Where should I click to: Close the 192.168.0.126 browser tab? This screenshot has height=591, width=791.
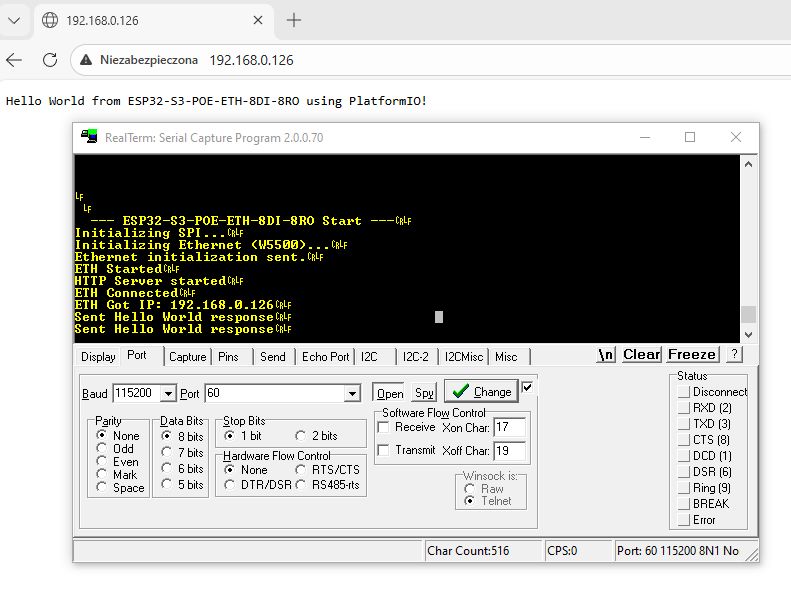258,20
